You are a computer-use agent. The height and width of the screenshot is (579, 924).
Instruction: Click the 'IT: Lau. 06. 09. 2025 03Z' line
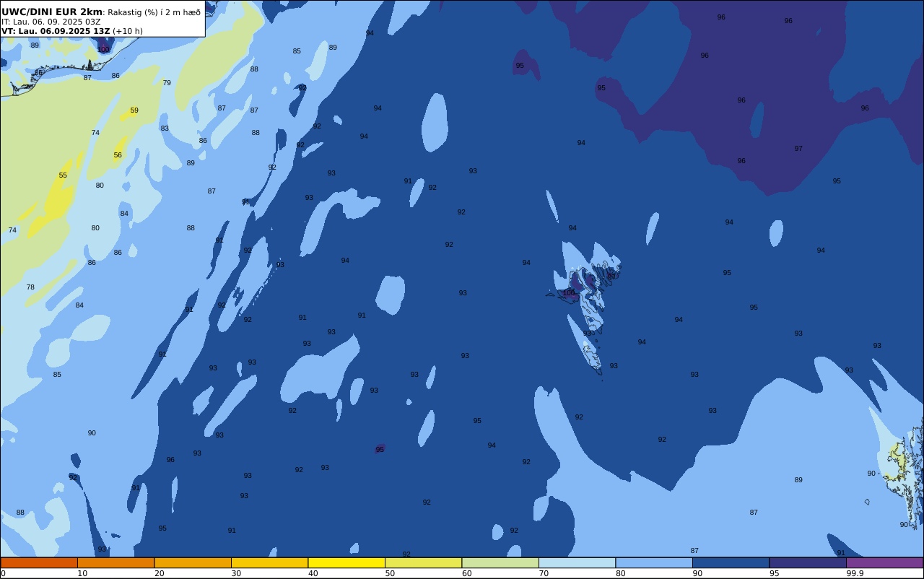click(51, 22)
